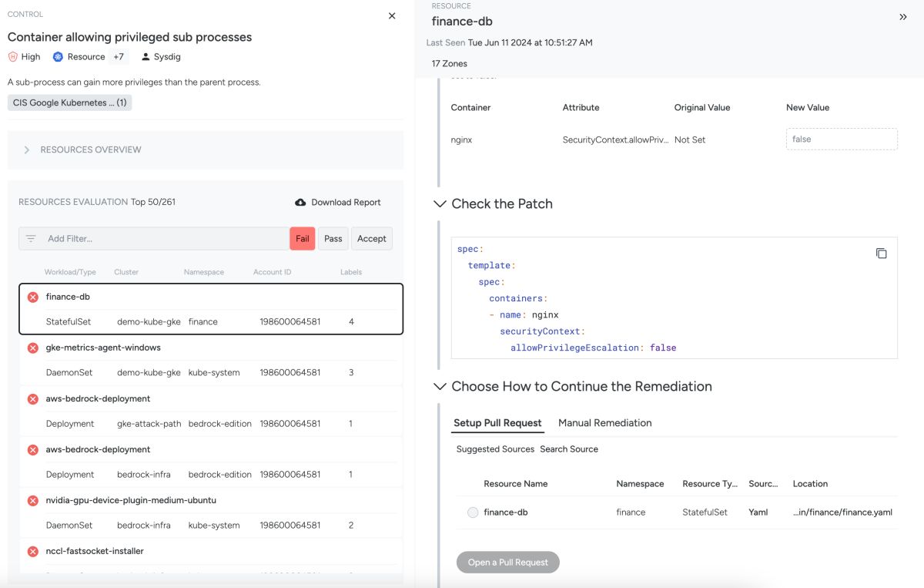Collapse resource panel with double chevron icon
The image size is (924, 588).
pos(903,17)
